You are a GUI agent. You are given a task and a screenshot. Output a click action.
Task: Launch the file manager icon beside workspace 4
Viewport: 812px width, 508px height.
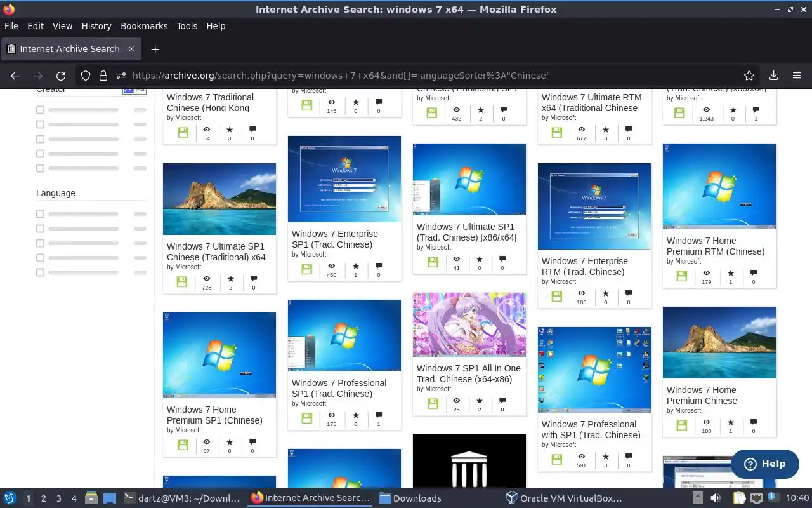(x=91, y=498)
